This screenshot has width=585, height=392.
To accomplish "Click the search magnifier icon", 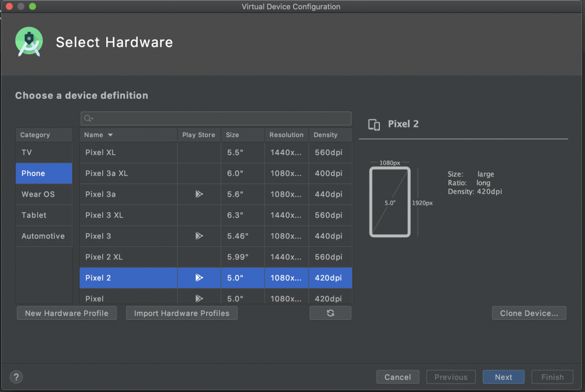I will (x=88, y=118).
